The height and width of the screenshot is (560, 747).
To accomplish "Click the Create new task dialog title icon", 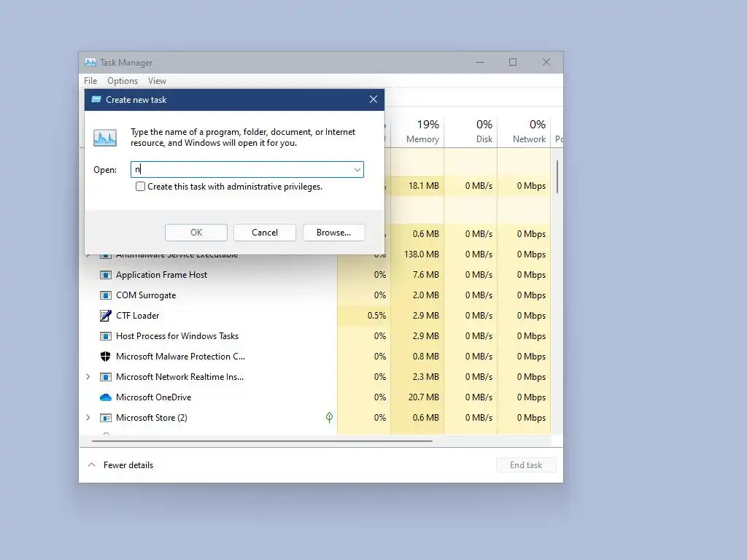I will tap(96, 99).
